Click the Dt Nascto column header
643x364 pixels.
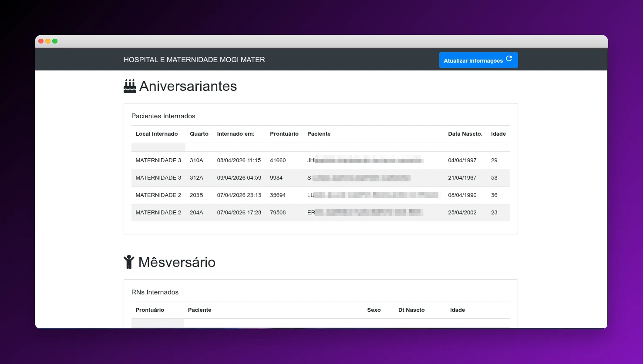pyautogui.click(x=411, y=310)
